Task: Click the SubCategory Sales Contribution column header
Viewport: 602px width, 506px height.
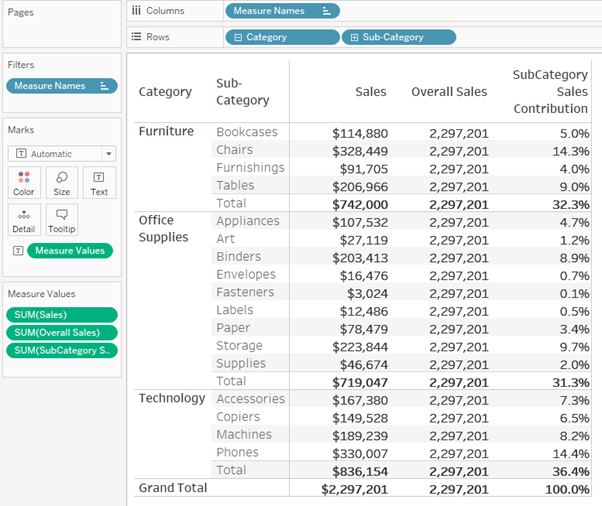Action: point(550,91)
